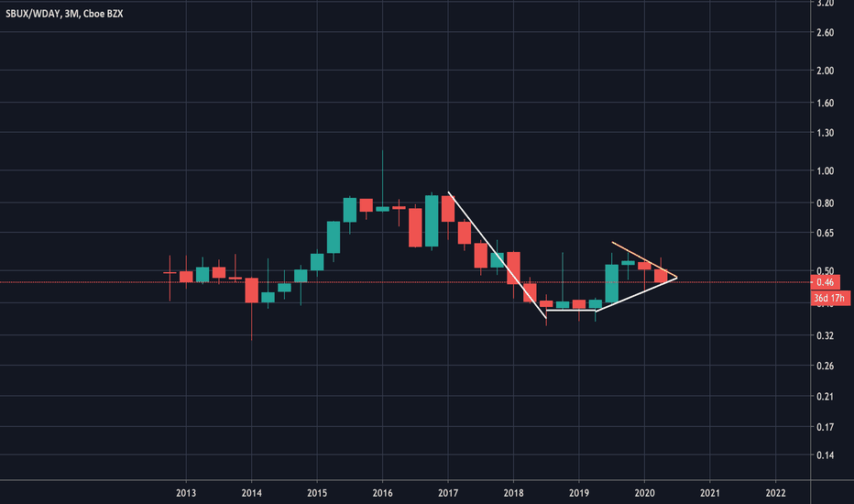Click the large green candle in mid-2019
The width and height of the screenshot is (854, 504).
611,283
